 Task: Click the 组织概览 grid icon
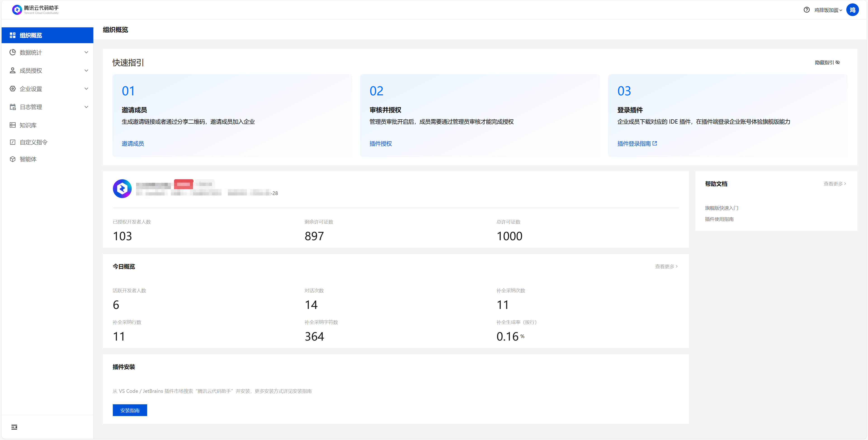[13, 35]
